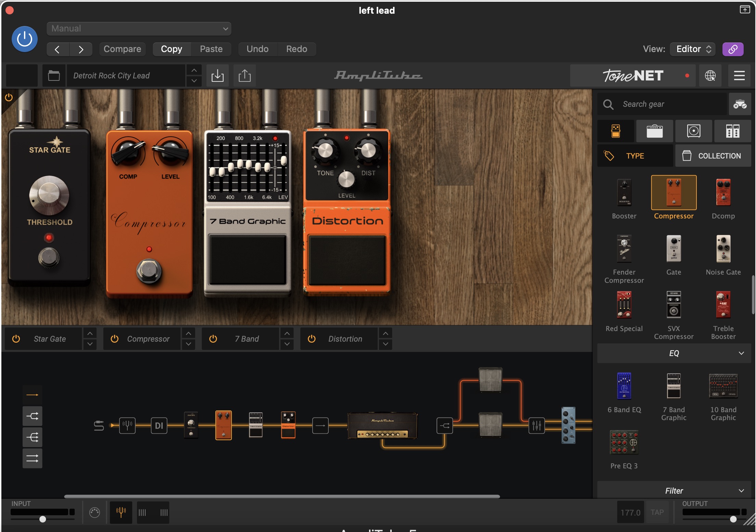Choose the Gate pedal in list
756x532 pixels.
(x=673, y=249)
